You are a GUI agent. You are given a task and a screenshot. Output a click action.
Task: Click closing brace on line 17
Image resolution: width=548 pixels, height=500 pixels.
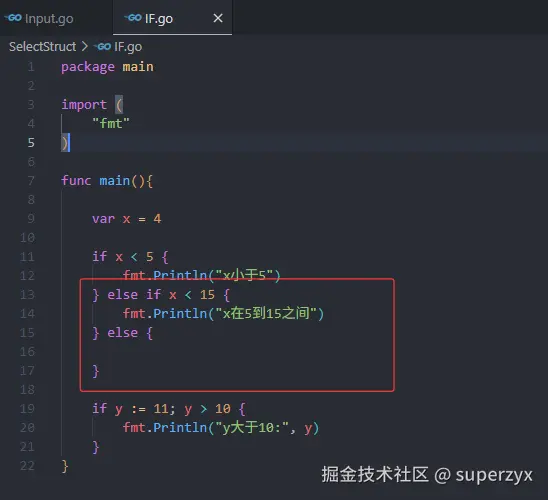pyautogui.click(x=96, y=371)
